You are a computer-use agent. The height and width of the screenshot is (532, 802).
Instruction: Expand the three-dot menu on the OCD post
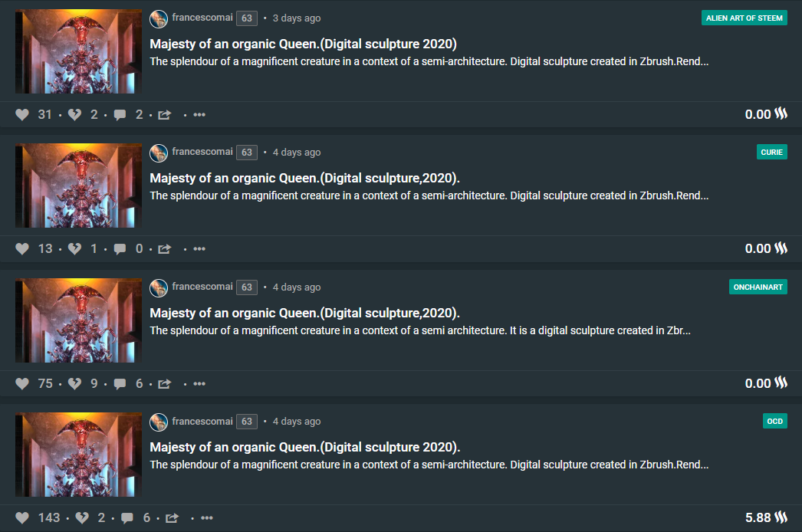[207, 518]
